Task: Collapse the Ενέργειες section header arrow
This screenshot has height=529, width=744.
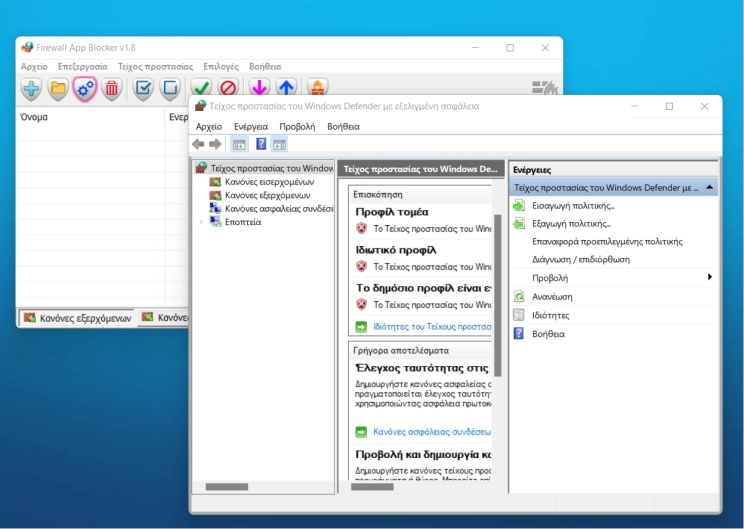Action: [710, 187]
